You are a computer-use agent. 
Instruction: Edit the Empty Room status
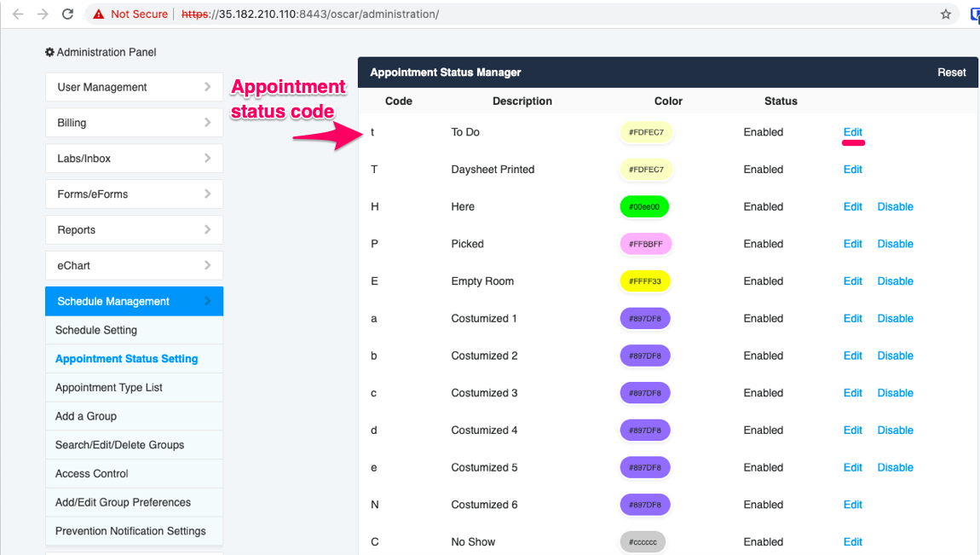[x=852, y=281]
